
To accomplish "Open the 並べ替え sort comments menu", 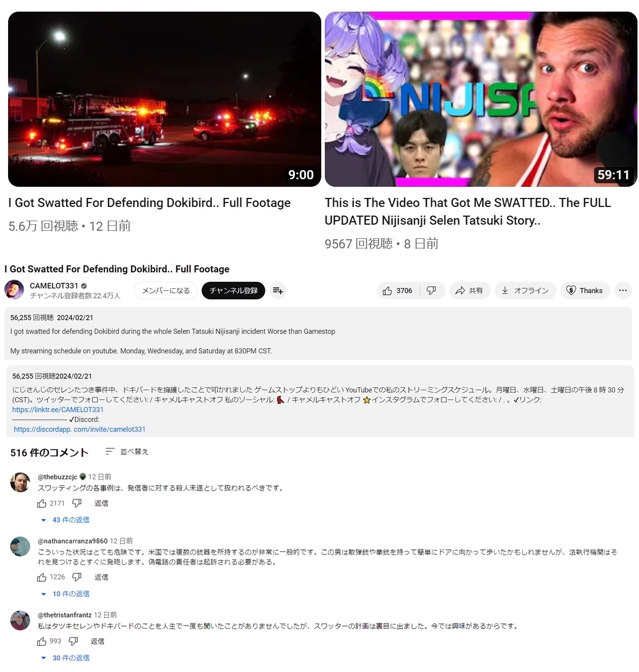I will click(x=127, y=452).
